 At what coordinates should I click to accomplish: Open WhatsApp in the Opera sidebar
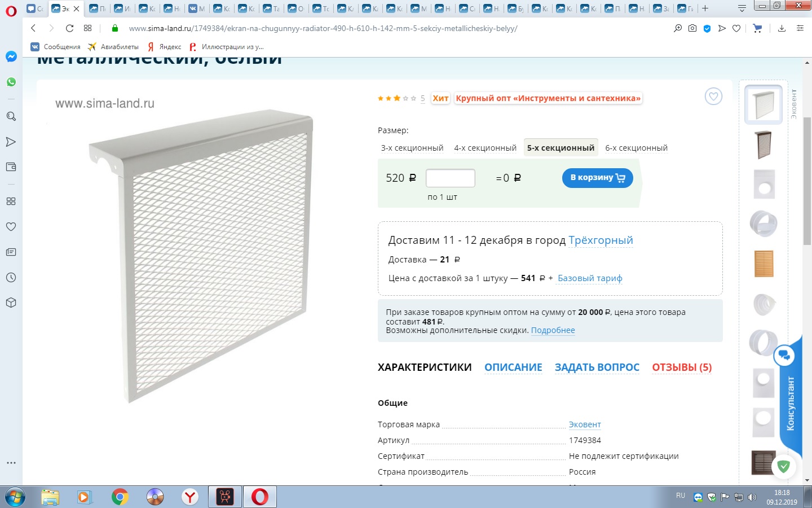coord(11,82)
